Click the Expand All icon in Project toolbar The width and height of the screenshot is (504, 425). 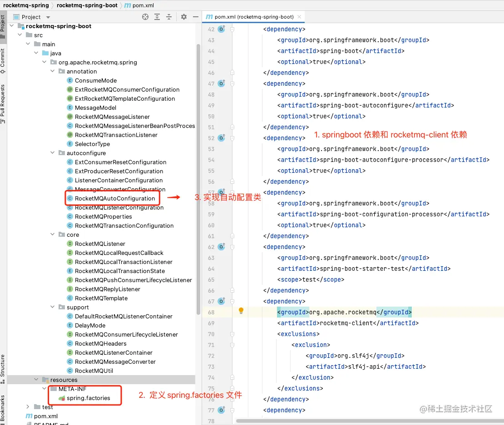157,17
